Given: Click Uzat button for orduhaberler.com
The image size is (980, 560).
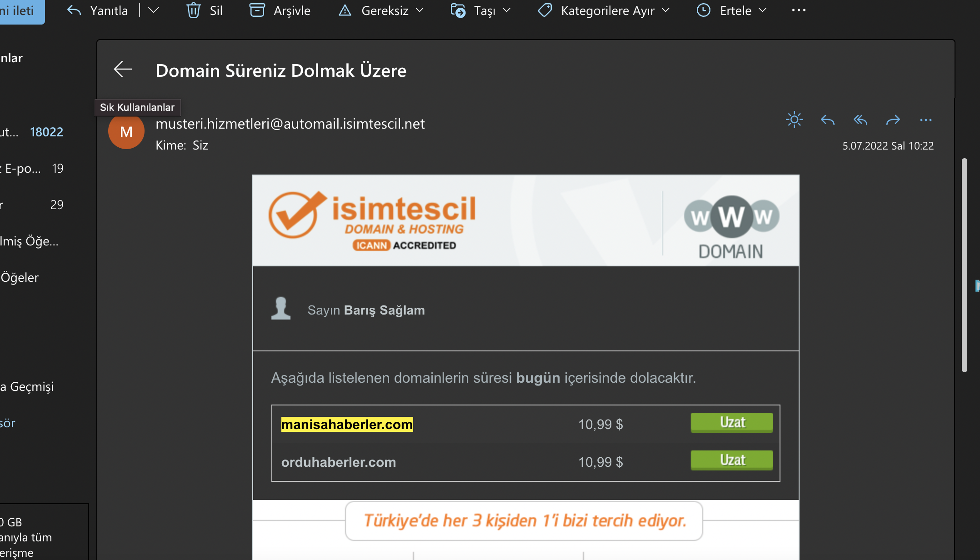Looking at the screenshot, I should (732, 460).
